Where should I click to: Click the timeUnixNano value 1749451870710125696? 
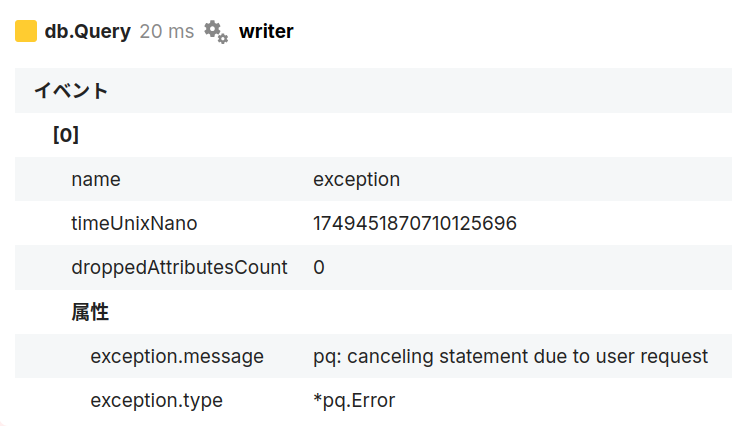click(x=415, y=223)
